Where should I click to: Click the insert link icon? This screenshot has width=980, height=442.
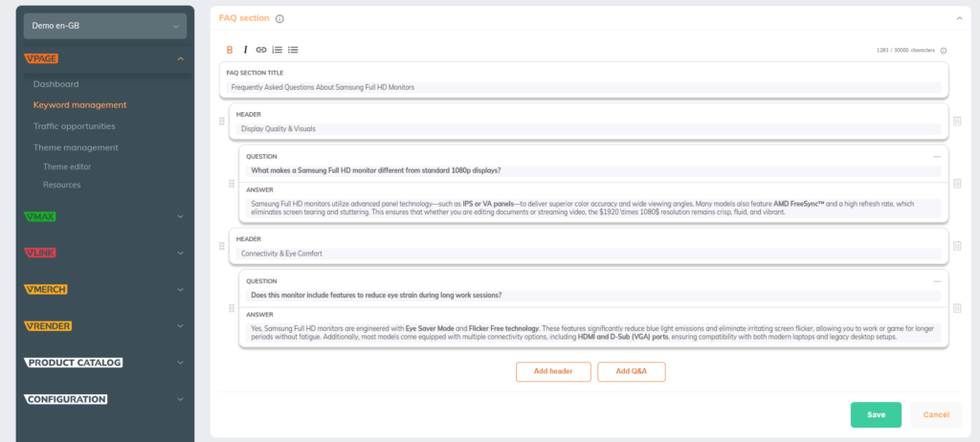click(261, 50)
